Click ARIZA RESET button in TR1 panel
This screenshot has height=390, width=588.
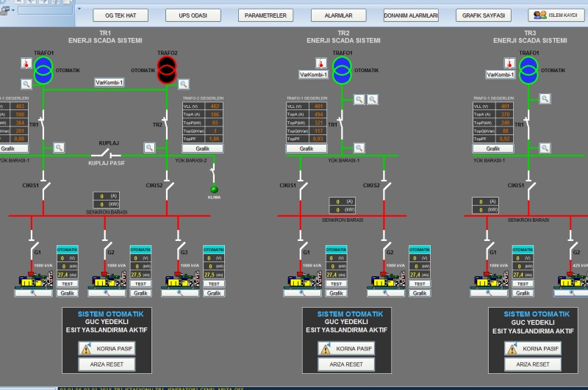(x=107, y=364)
